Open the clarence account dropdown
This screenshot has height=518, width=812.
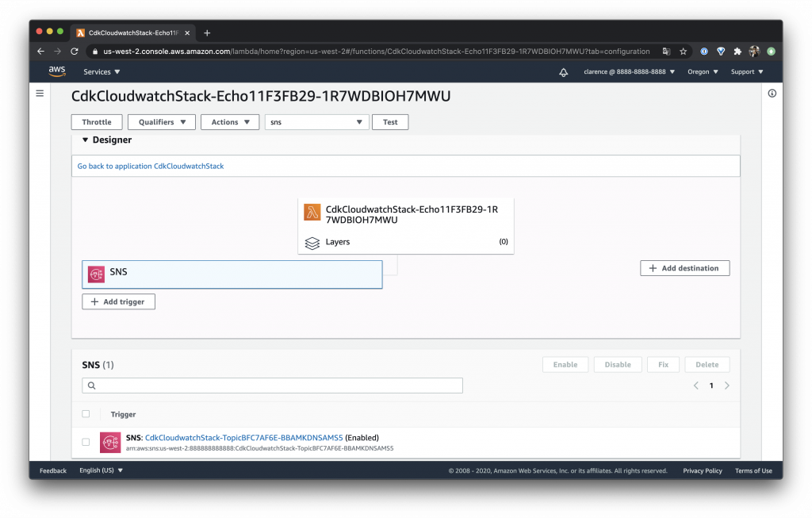629,72
